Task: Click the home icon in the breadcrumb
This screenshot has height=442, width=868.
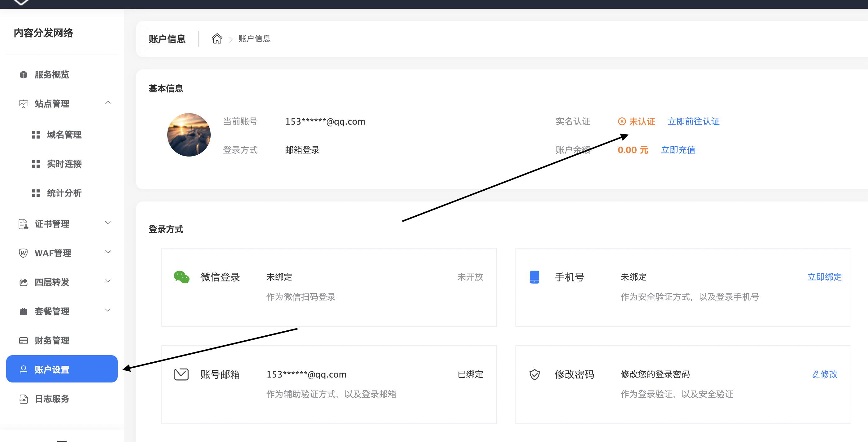Action: pos(217,39)
